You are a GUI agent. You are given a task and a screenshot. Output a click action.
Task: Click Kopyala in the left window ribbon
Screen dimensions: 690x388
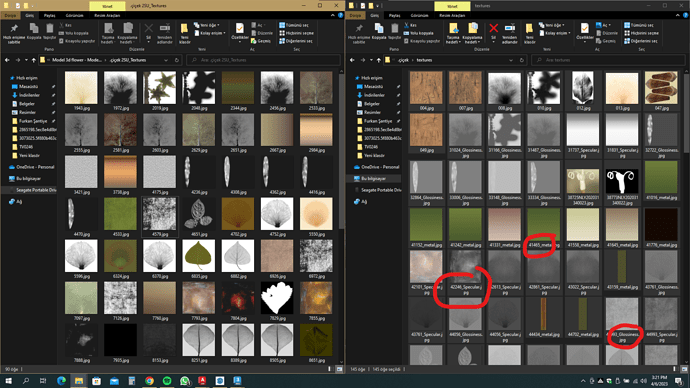(34, 32)
